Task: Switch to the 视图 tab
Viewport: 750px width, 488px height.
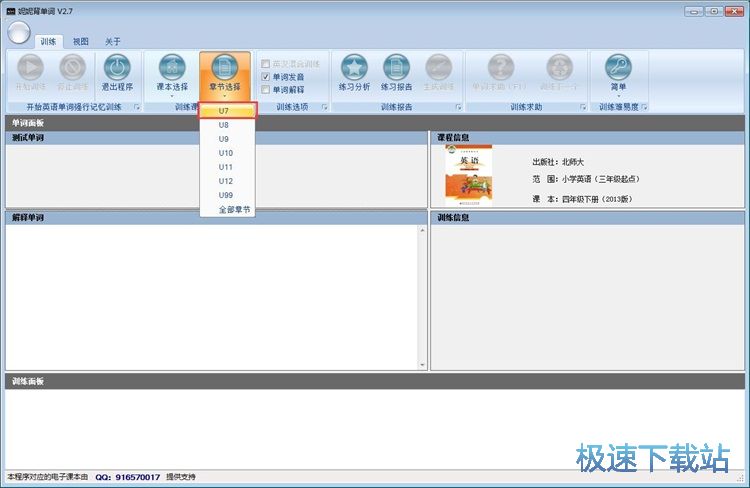Action: (x=80, y=42)
